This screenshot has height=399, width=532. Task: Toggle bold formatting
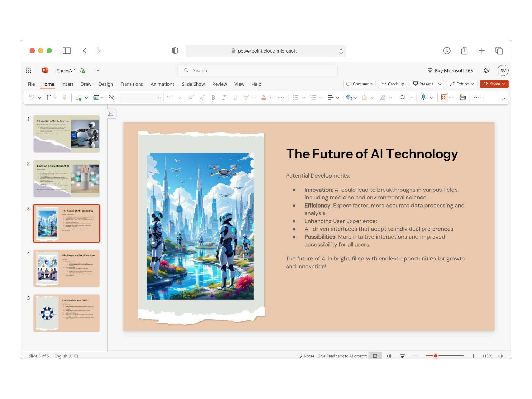(213, 98)
